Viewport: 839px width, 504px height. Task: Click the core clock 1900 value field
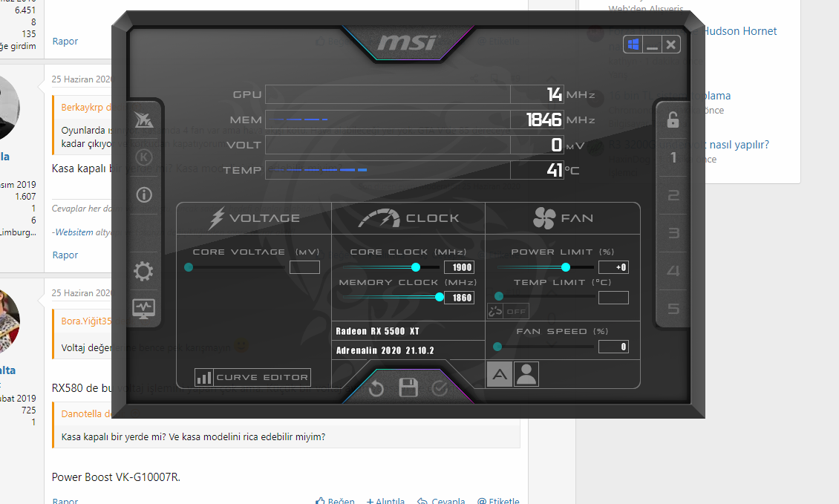point(459,267)
